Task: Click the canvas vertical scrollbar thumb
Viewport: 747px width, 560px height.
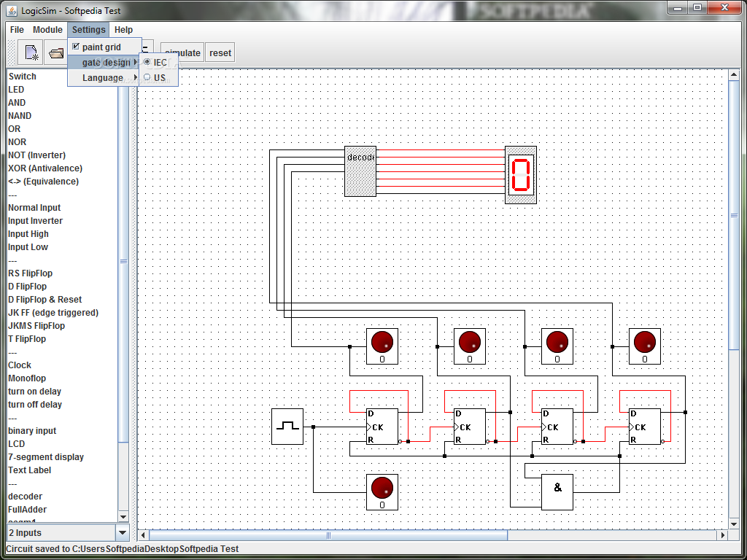Action: pyautogui.click(x=734, y=215)
